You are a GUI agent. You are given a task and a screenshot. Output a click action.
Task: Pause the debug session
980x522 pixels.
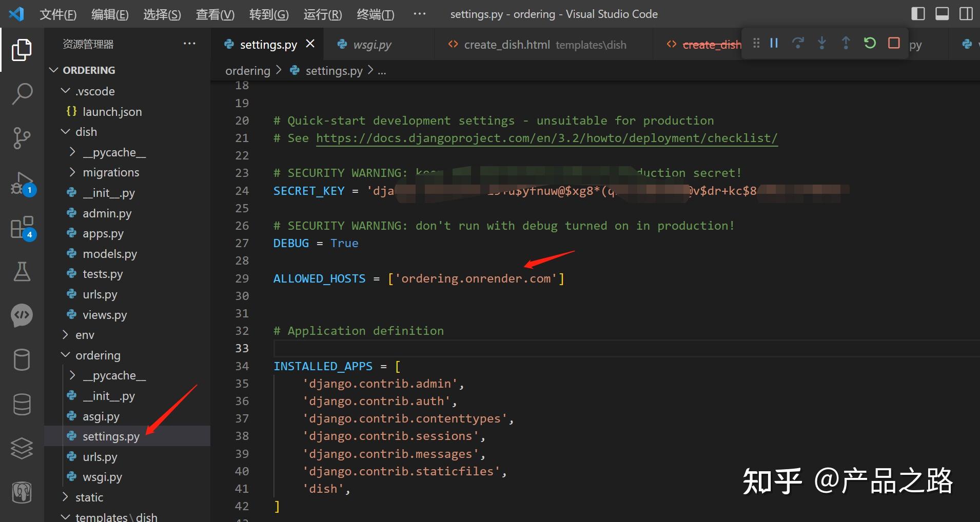(774, 43)
